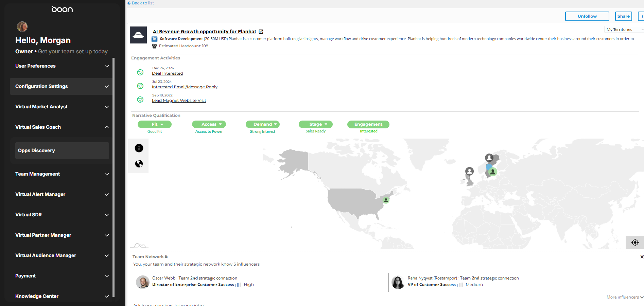Open Morgan's profile avatar
This screenshot has width=644, height=306.
(22, 26)
